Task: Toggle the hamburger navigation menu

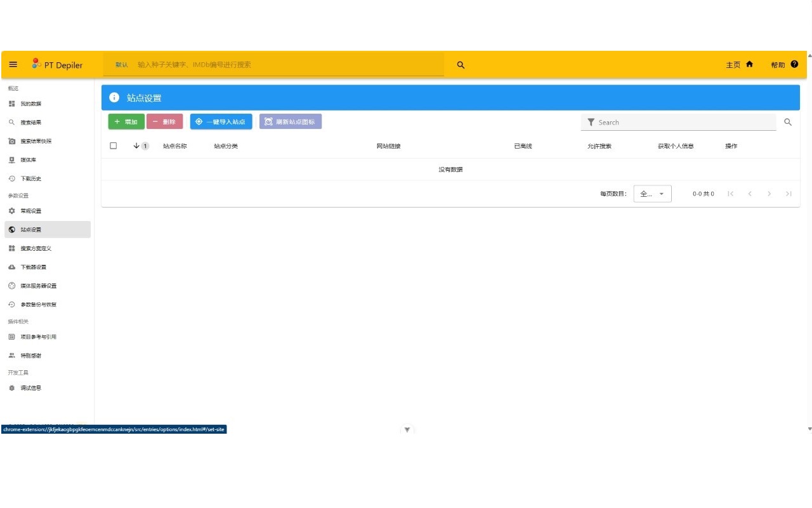Action: [x=13, y=65]
